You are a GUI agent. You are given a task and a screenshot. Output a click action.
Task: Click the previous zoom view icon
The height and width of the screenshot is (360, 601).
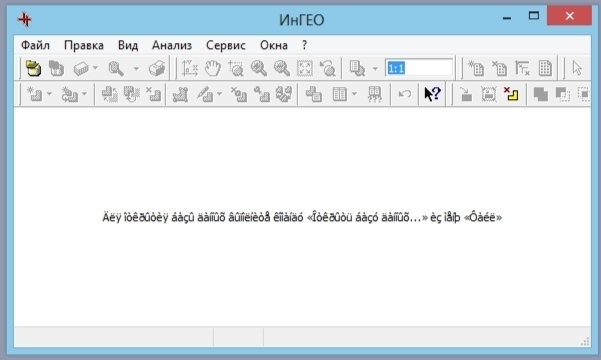point(328,68)
